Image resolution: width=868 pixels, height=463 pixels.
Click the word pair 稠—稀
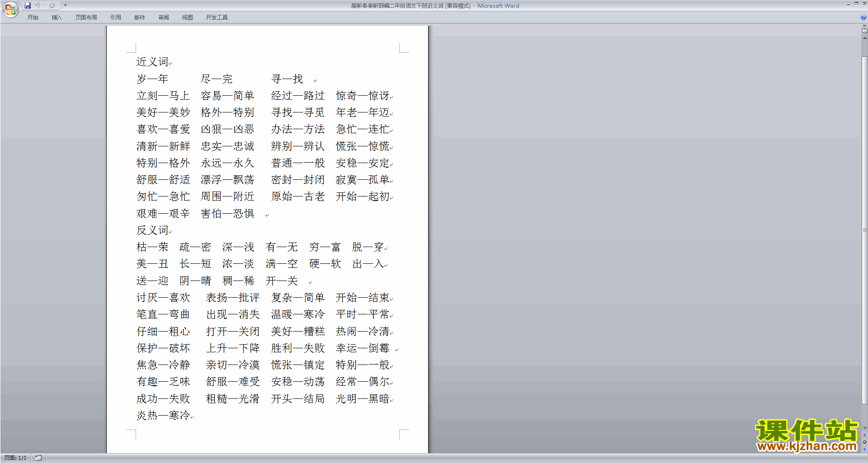tap(238, 281)
